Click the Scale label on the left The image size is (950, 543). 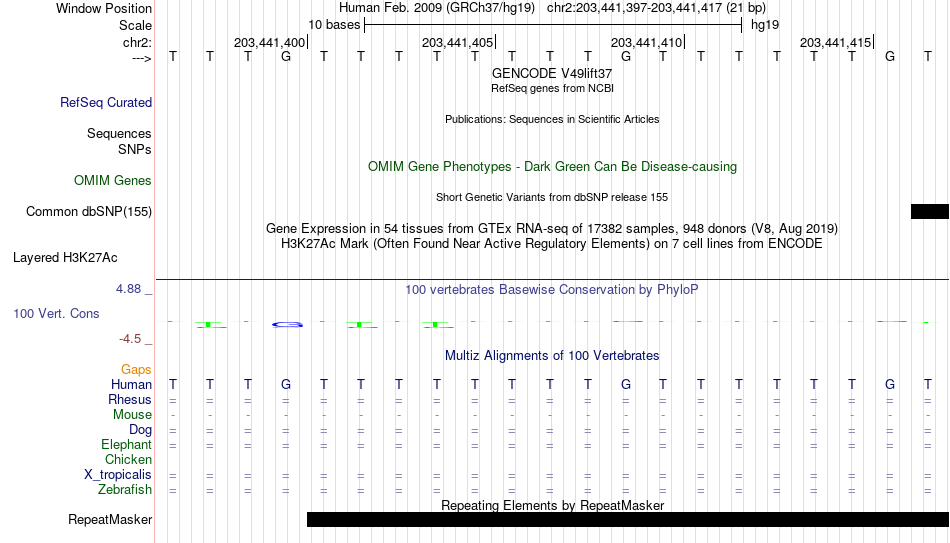click(136, 25)
